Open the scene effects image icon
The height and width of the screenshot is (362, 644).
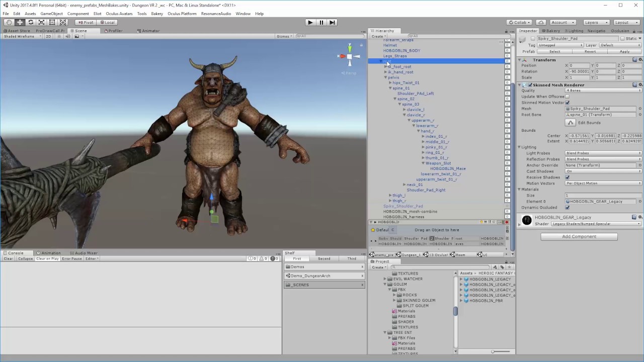click(x=76, y=36)
